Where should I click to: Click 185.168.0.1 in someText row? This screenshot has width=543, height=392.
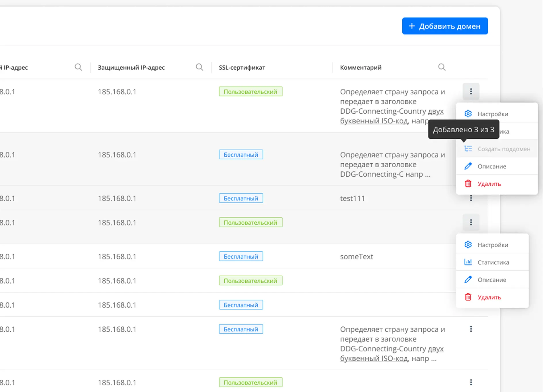(x=117, y=256)
